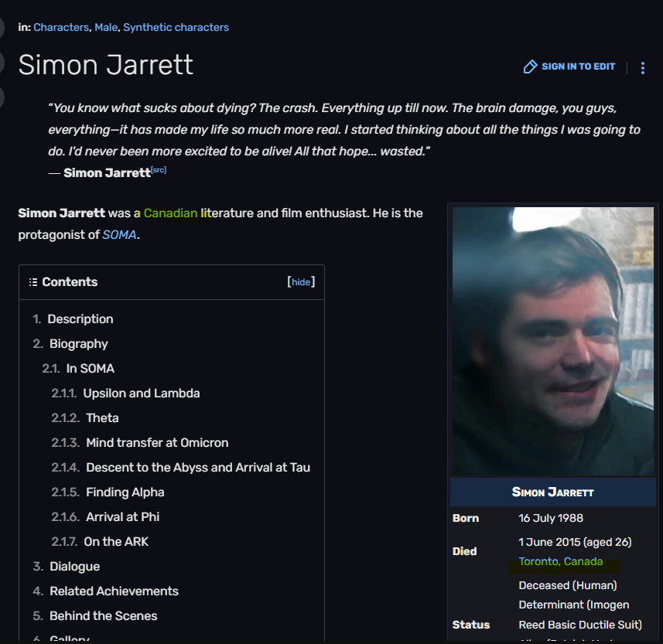Open the Characters category link
663x644 pixels.
coord(61,28)
